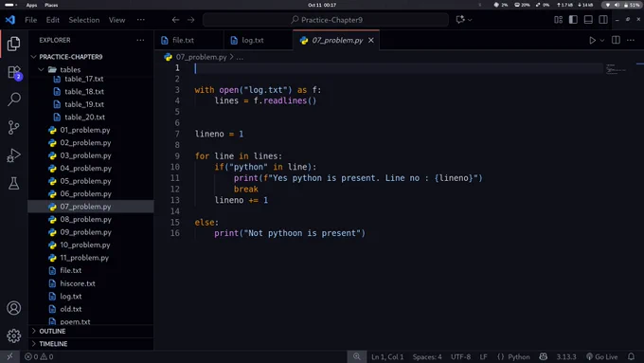This screenshot has width=644, height=363.
Task: Open the File menu
Action: point(31,20)
